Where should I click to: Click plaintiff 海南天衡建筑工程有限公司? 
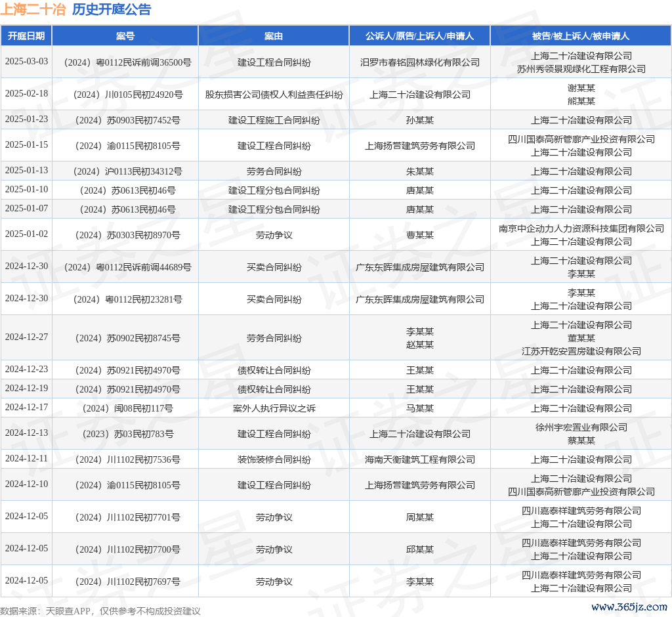coord(419,460)
